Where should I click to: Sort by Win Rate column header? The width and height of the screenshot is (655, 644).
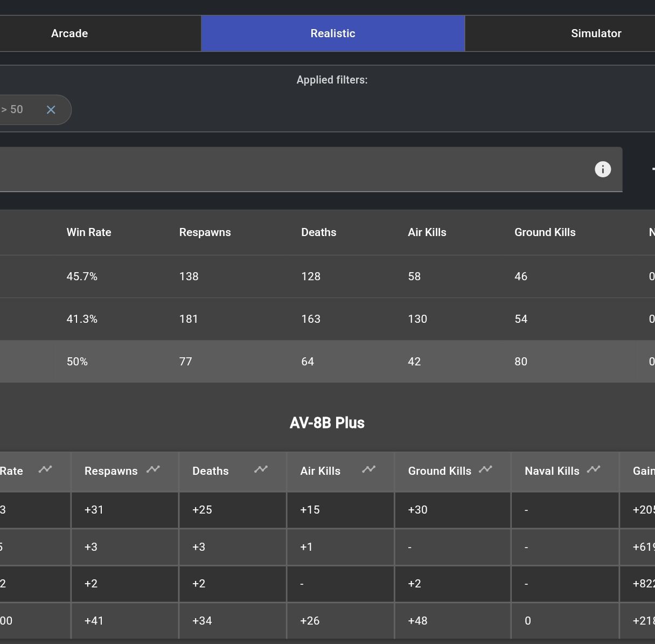click(89, 232)
